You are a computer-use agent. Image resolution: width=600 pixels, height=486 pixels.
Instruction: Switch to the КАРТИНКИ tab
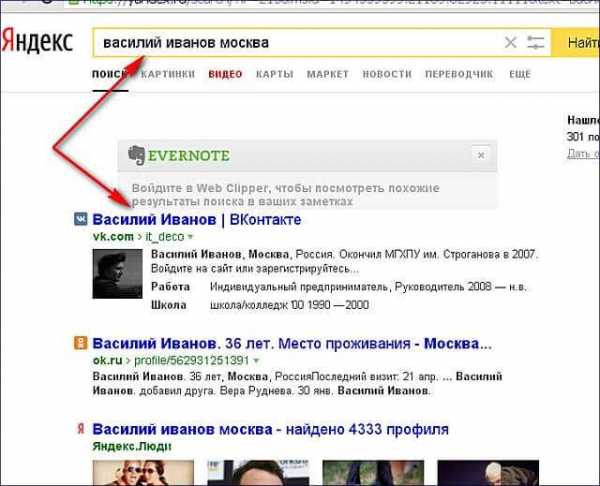[x=167, y=74]
